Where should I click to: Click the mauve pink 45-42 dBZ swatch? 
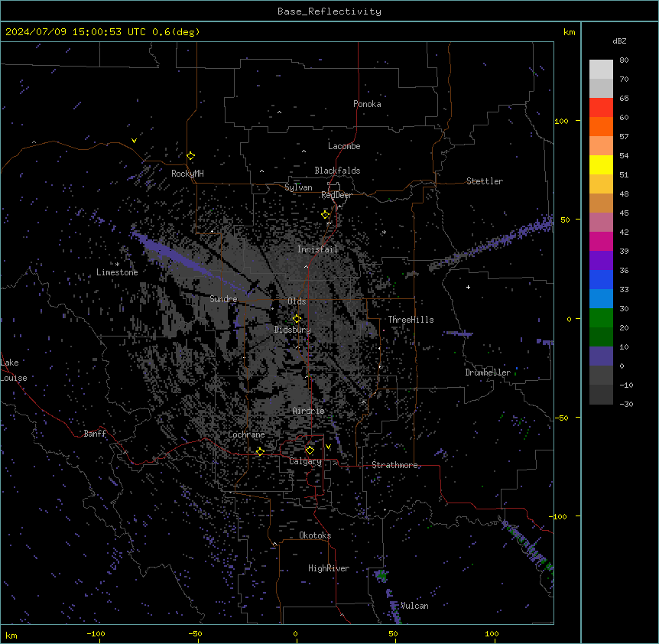tap(601, 223)
